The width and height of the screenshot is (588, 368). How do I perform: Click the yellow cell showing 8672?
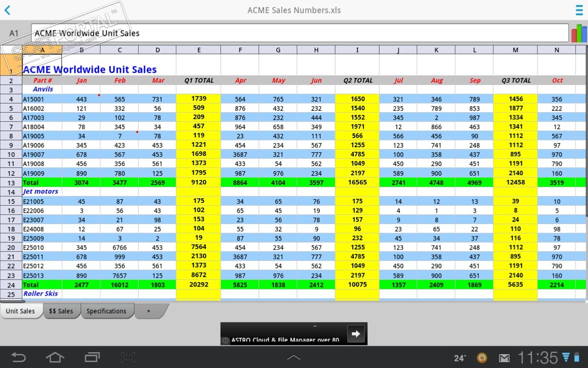click(199, 275)
